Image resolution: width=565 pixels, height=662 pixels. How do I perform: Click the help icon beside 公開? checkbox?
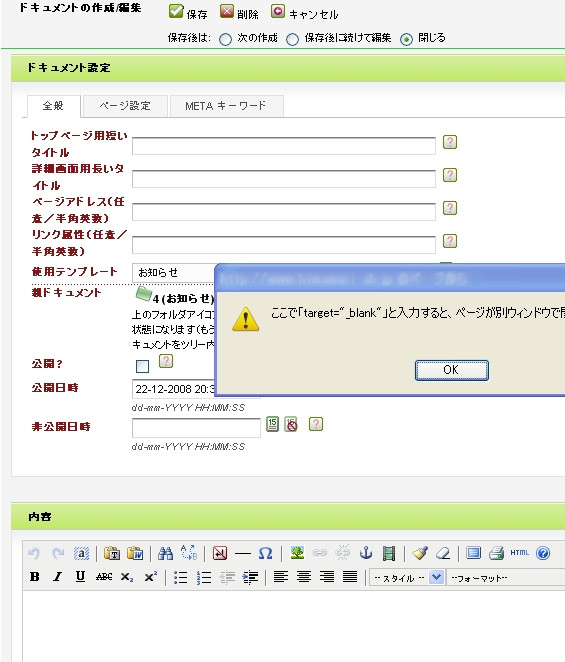point(166,361)
